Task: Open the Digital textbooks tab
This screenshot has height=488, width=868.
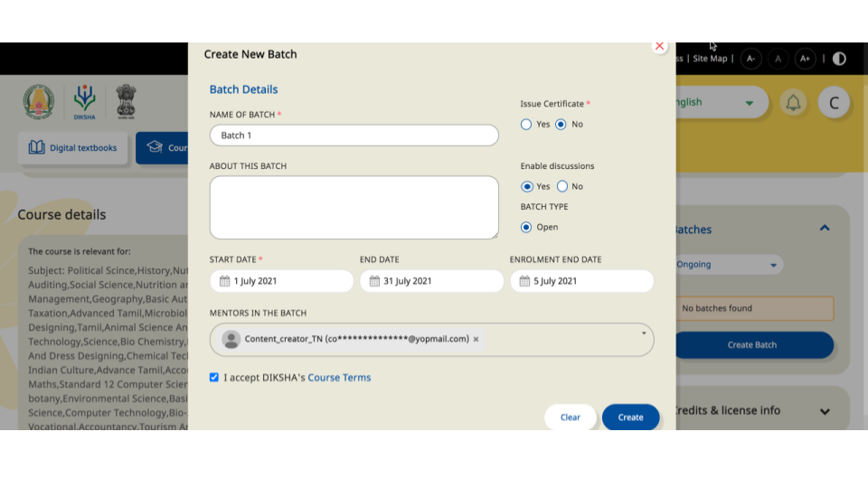Action: coord(73,148)
